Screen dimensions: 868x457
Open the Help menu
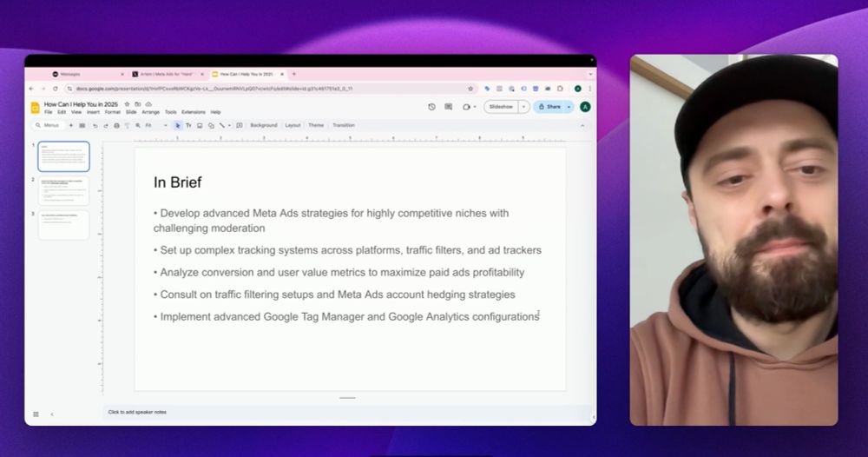tap(215, 112)
